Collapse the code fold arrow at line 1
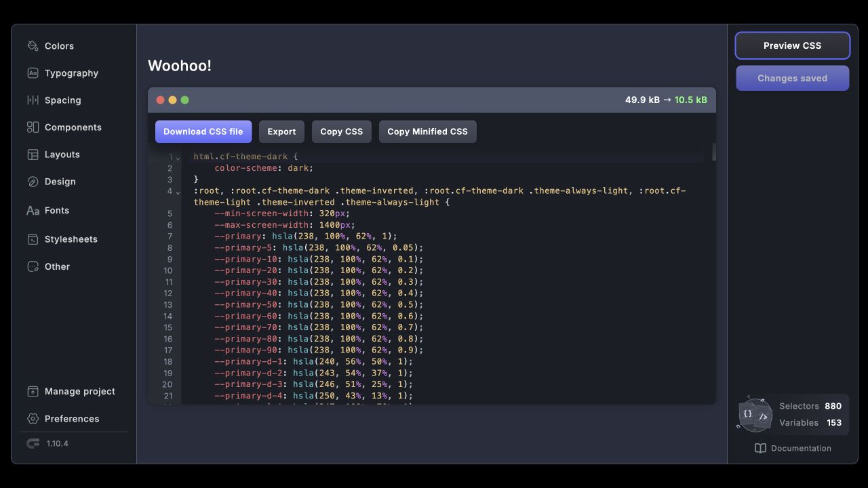Image resolution: width=868 pixels, height=488 pixels. [178, 159]
